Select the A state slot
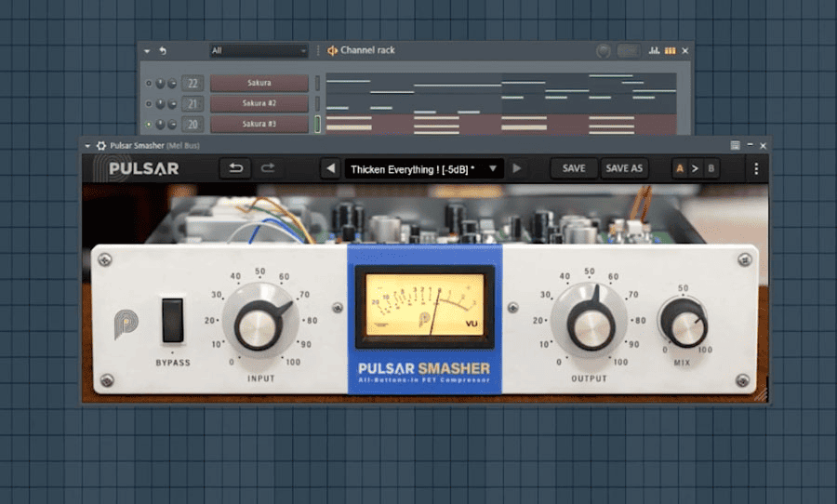This screenshot has height=504, width=837. point(680,168)
